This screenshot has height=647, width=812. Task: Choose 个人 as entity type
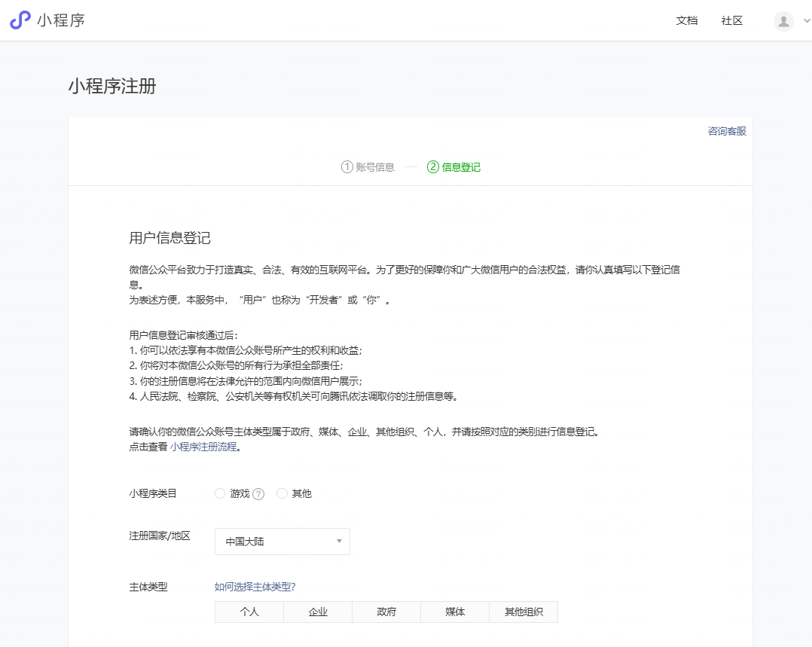pyautogui.click(x=249, y=612)
